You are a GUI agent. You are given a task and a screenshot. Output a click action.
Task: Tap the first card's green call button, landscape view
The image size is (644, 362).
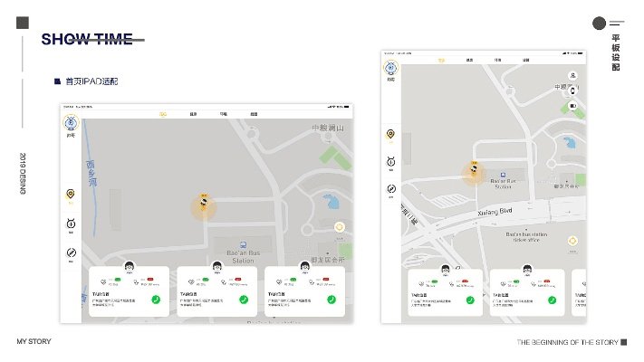[x=157, y=300]
